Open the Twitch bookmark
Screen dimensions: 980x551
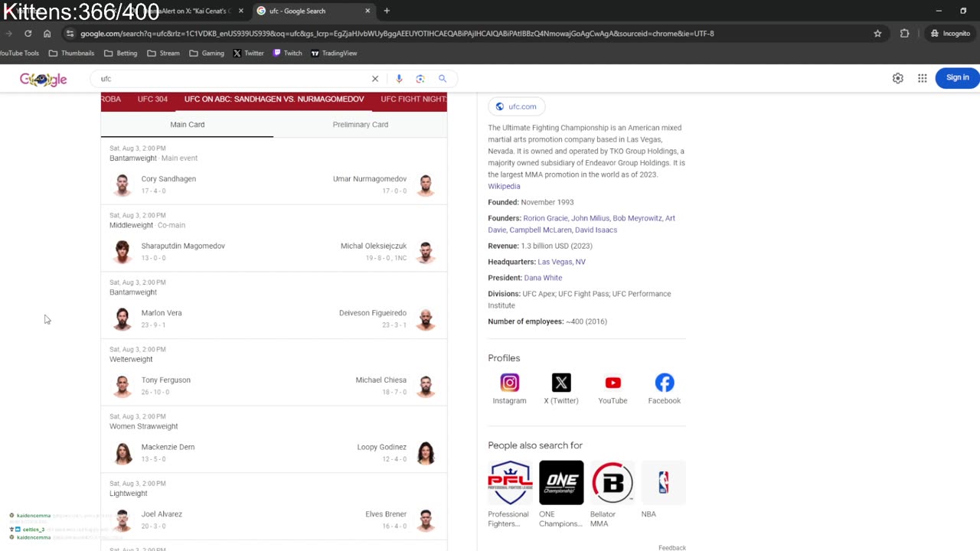[287, 54]
